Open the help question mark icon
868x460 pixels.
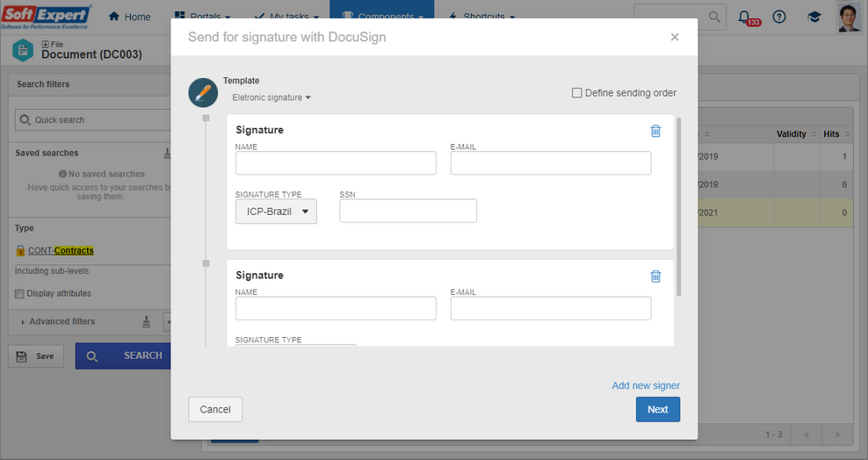pyautogui.click(x=779, y=18)
